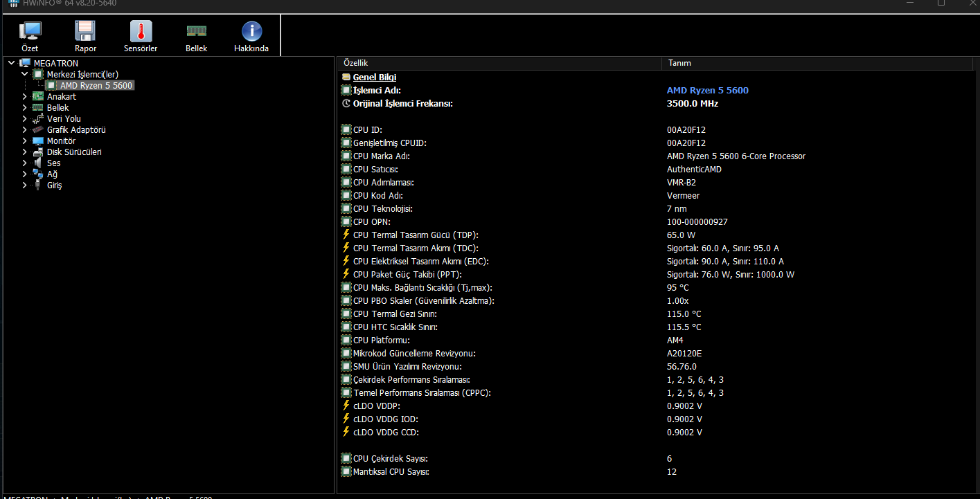Click the chip icon next to CPU Çekirdek Sayısı

(346, 459)
